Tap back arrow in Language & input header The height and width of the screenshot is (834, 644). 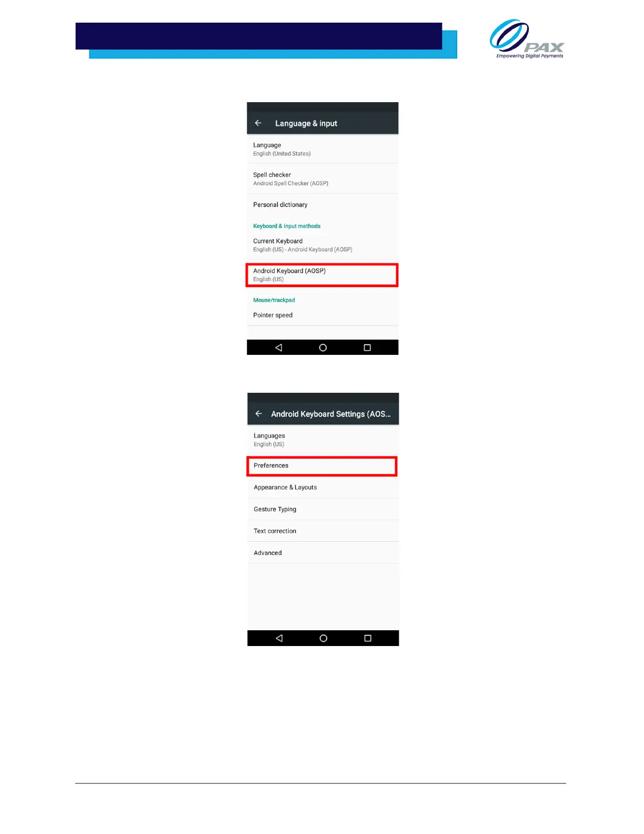(258, 123)
